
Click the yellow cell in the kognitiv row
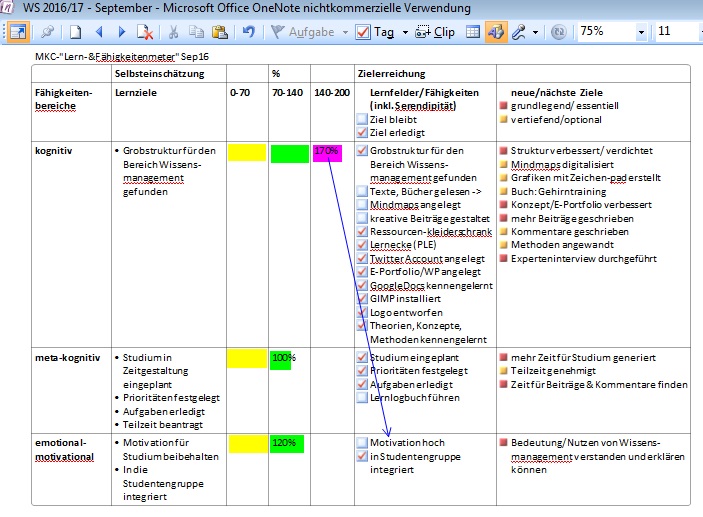coord(247,152)
